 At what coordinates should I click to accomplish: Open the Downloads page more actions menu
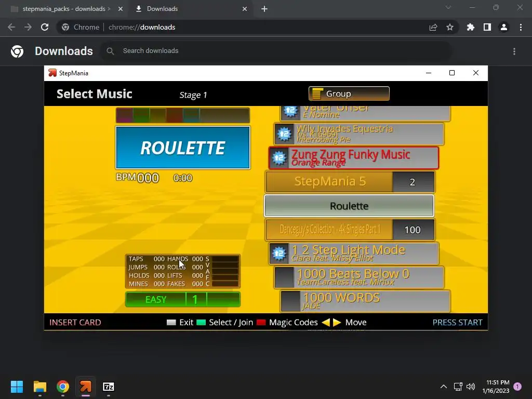tap(514, 51)
